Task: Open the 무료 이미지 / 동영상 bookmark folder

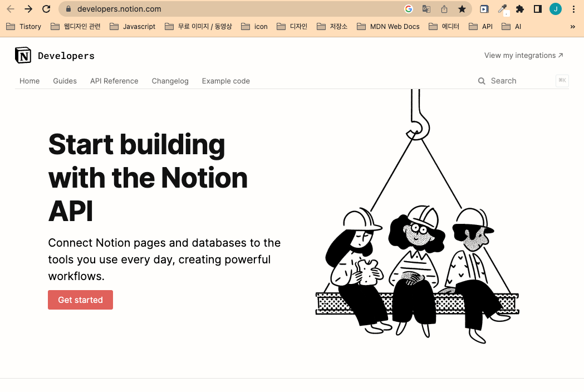Action: coord(198,27)
